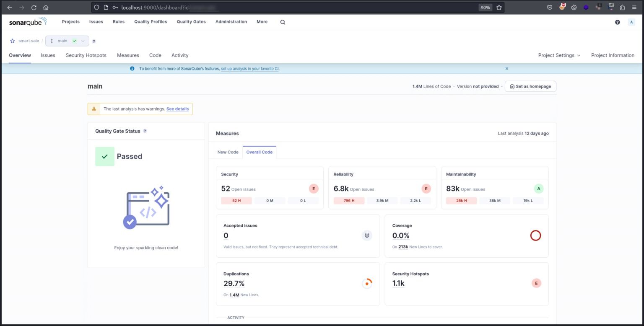644x326 pixels.
Task: Open the Administration menu
Action: click(231, 22)
